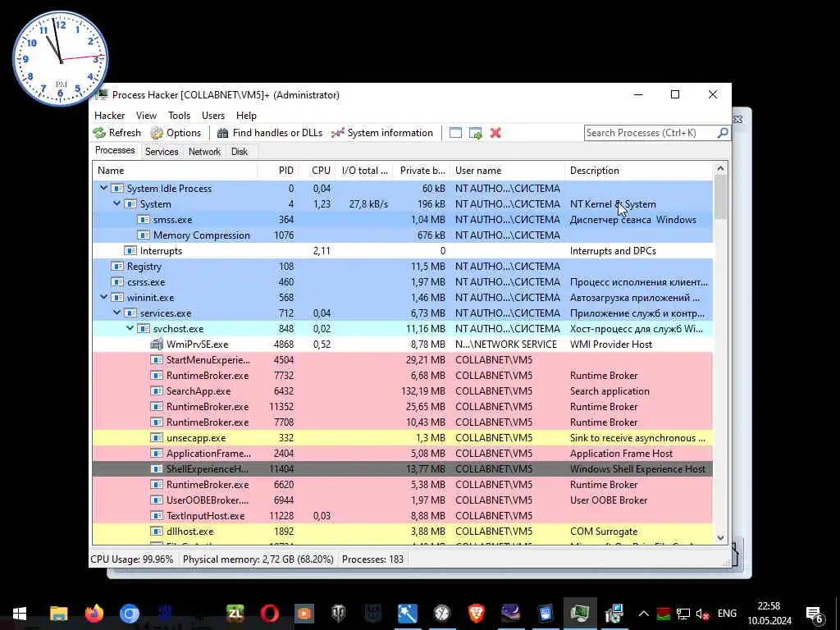Collapse the System Idle Process tree node

pos(103,188)
